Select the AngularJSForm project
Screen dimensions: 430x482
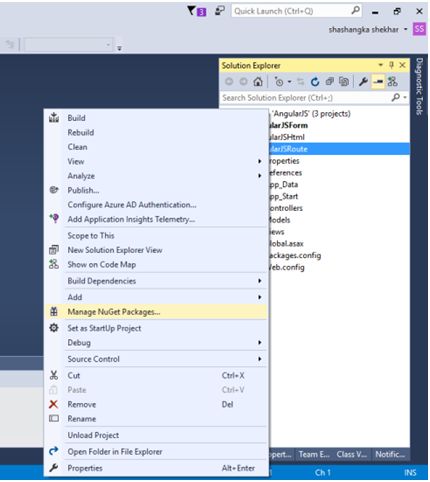tap(289, 125)
